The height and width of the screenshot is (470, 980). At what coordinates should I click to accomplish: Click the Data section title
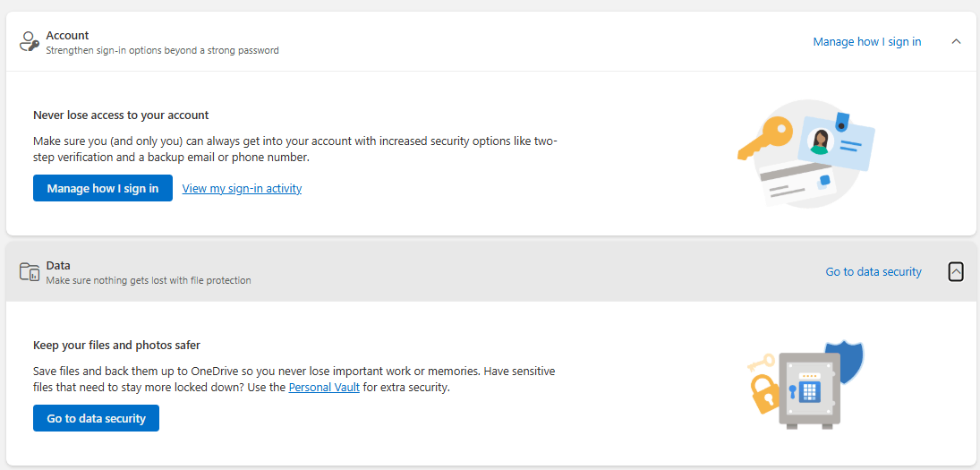point(58,266)
